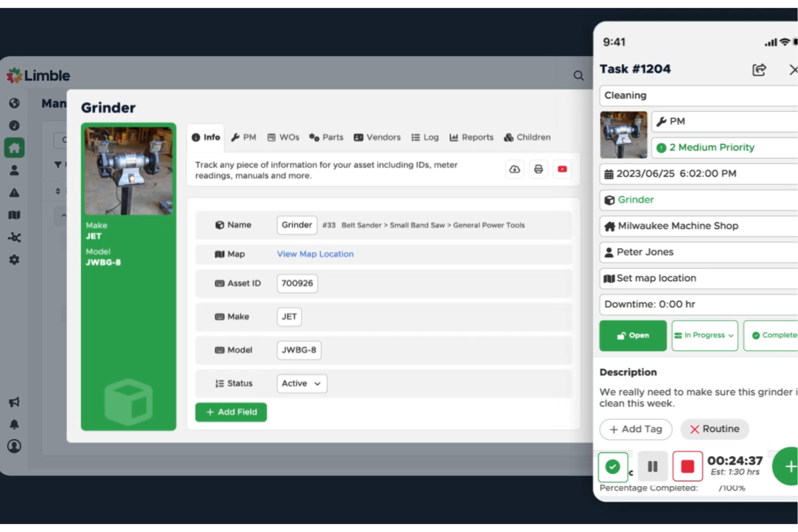
Task: Open the Vendors tab
Action: coord(377,137)
